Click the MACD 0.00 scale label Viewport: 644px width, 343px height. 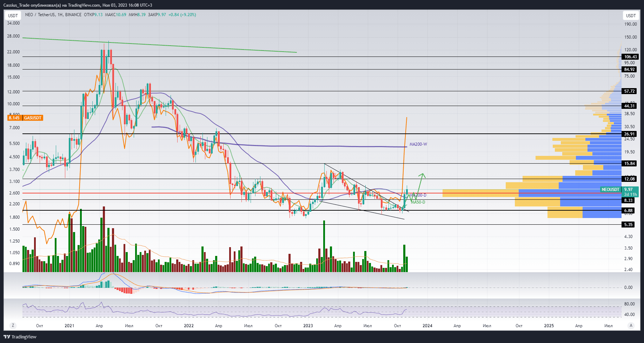(628, 288)
